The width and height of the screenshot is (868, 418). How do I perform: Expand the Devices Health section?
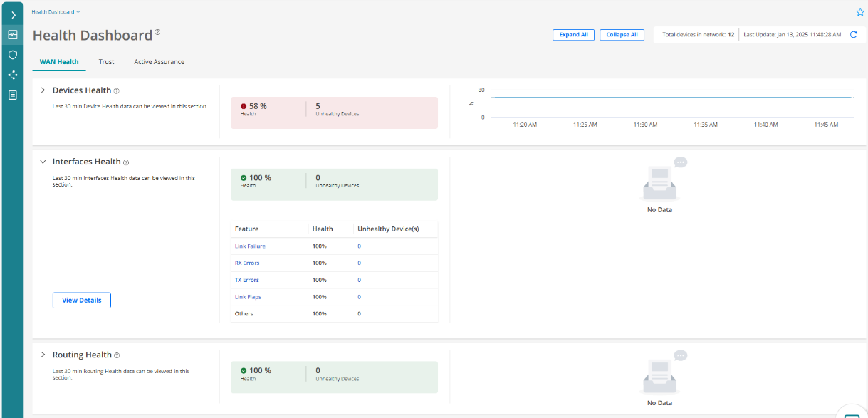pos(43,90)
